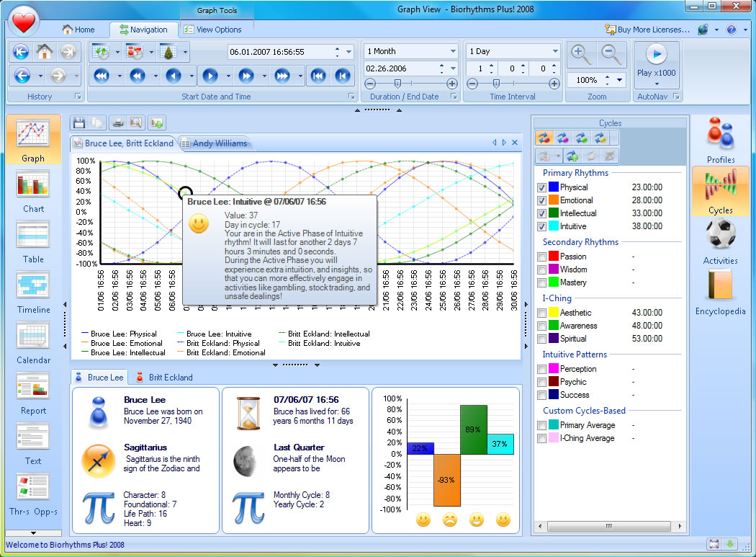Click Buy More Licenses link

point(647,30)
